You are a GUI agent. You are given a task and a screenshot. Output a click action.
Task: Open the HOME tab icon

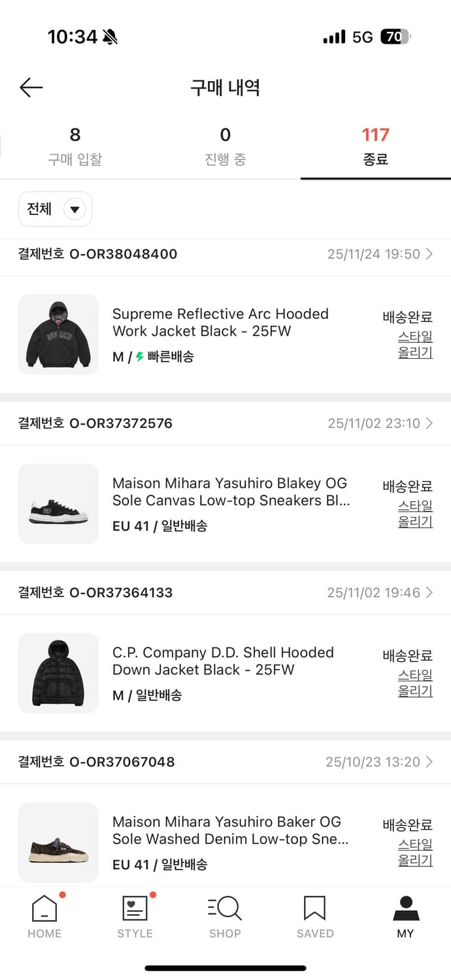pyautogui.click(x=44, y=908)
